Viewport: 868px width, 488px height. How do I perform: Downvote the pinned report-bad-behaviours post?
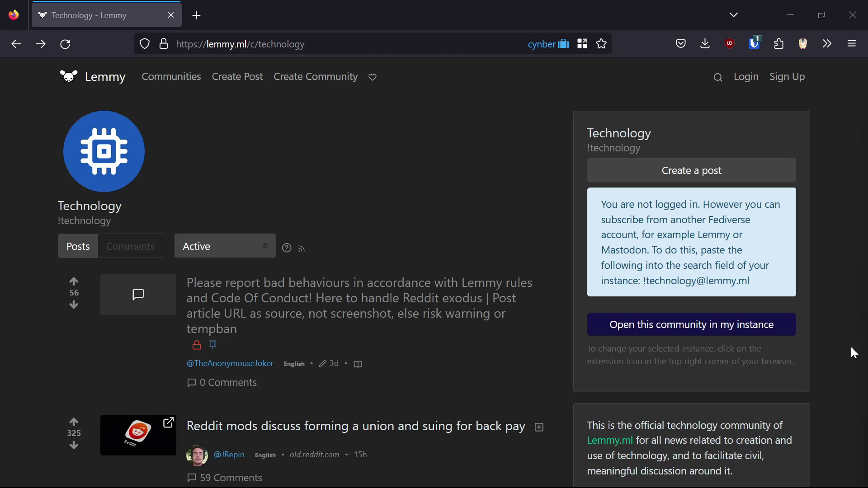coord(74,305)
